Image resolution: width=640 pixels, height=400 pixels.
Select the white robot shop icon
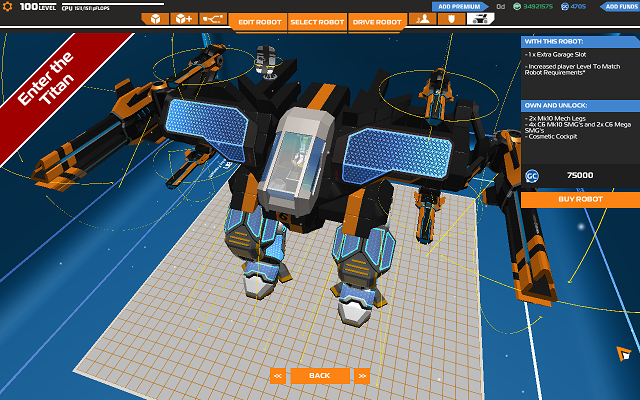[480, 19]
